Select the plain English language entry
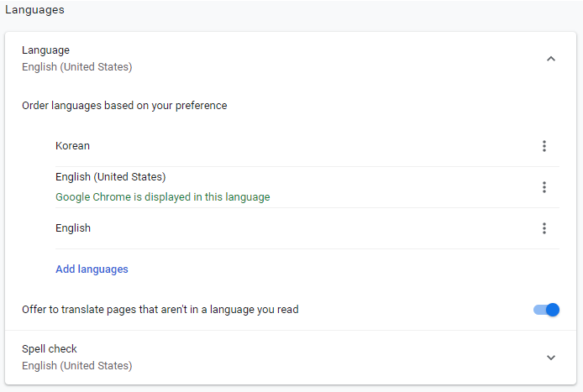 73,227
